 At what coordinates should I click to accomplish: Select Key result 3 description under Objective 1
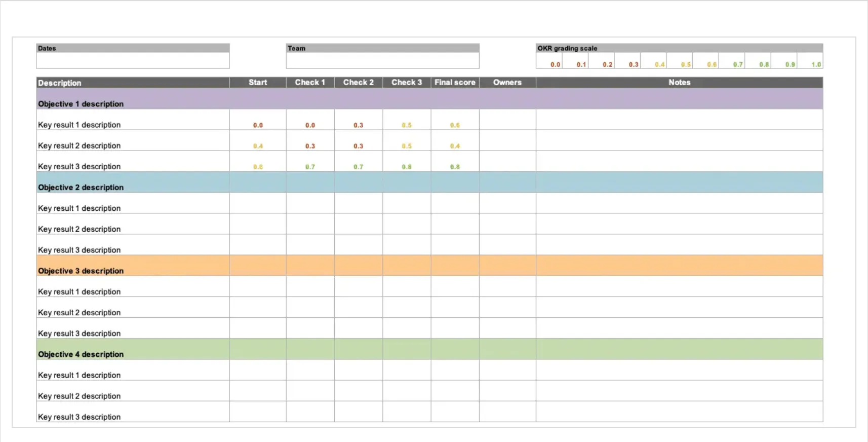point(79,166)
